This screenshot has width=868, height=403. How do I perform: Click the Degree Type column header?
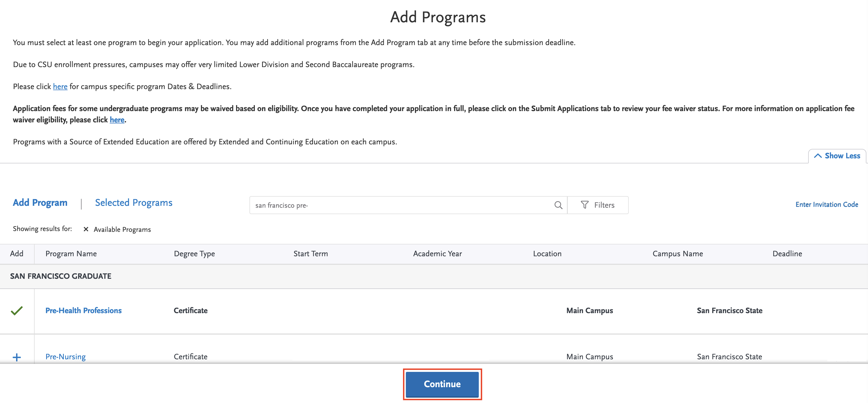coord(194,254)
